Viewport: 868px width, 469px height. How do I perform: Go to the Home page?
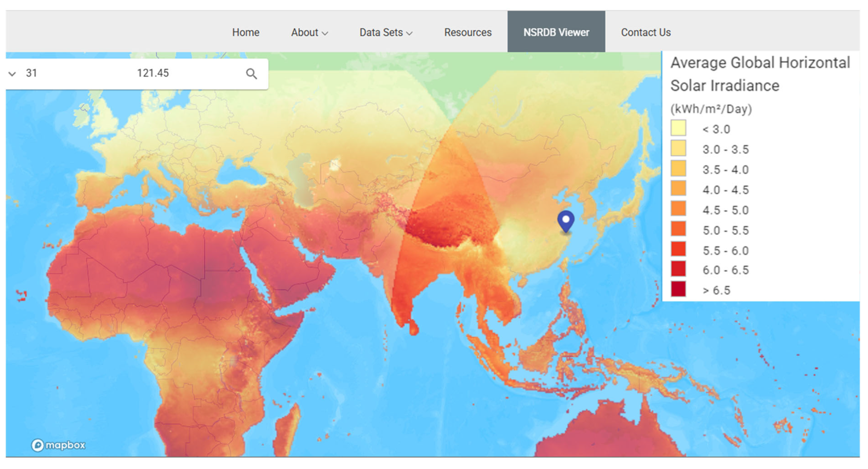(246, 32)
